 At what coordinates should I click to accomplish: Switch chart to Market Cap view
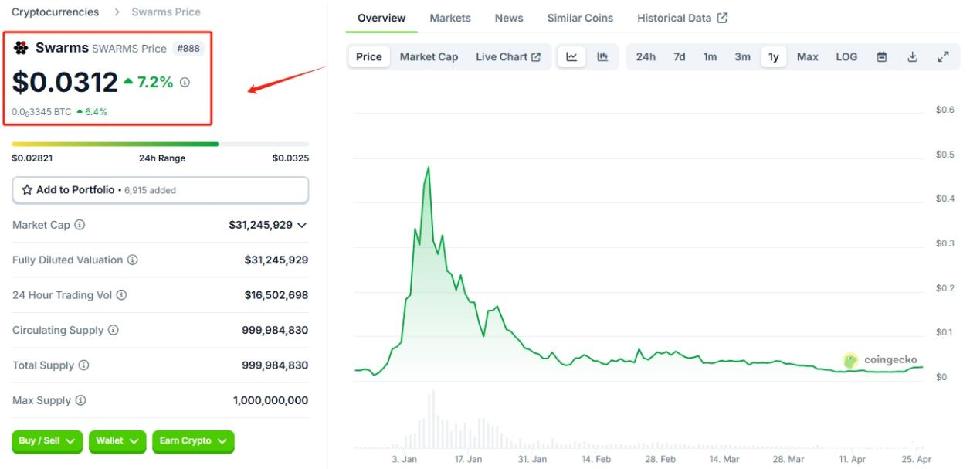429,56
